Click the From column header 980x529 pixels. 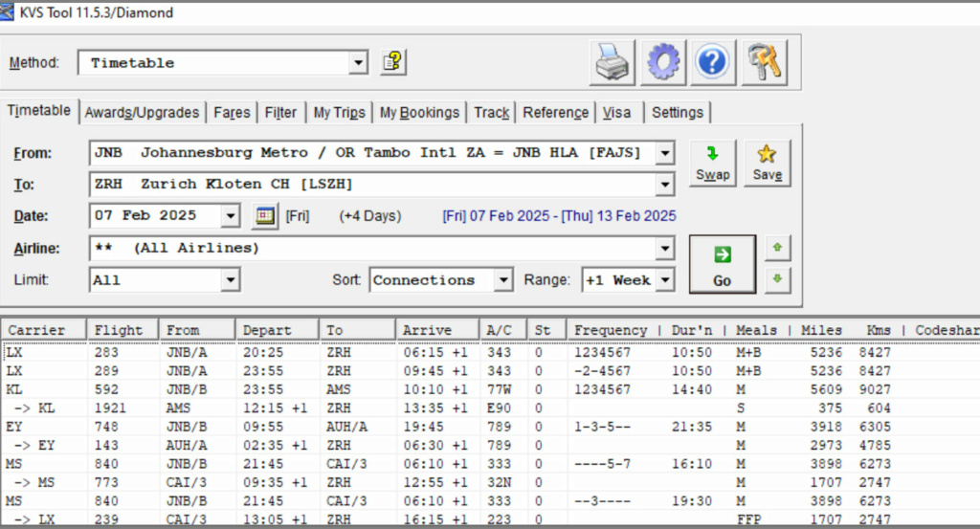[x=197, y=330]
